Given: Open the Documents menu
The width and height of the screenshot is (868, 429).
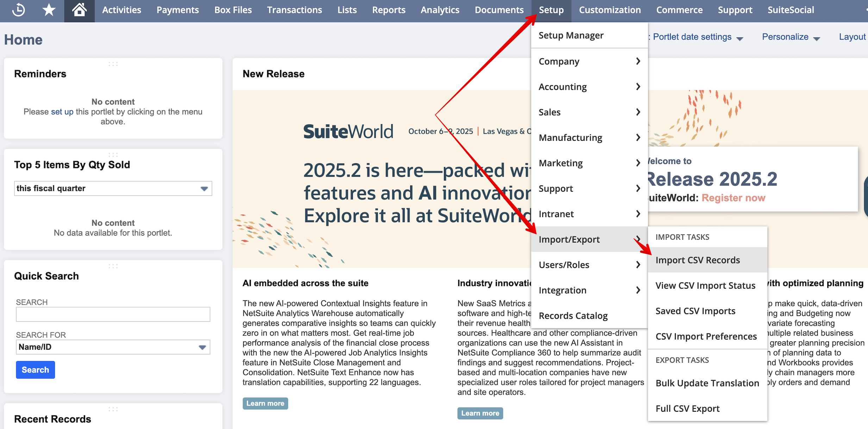Looking at the screenshot, I should click(499, 10).
